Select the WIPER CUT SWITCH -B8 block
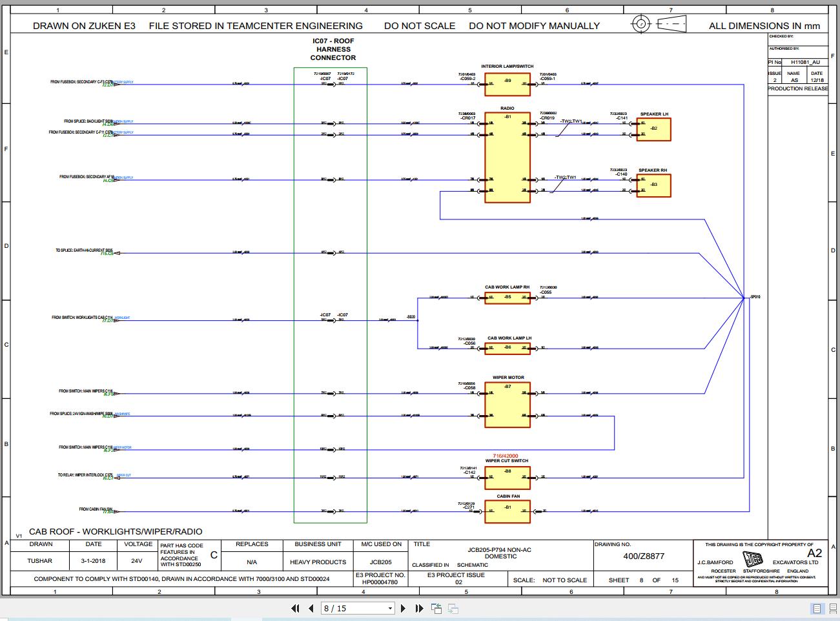The image size is (840, 621). pos(507,478)
